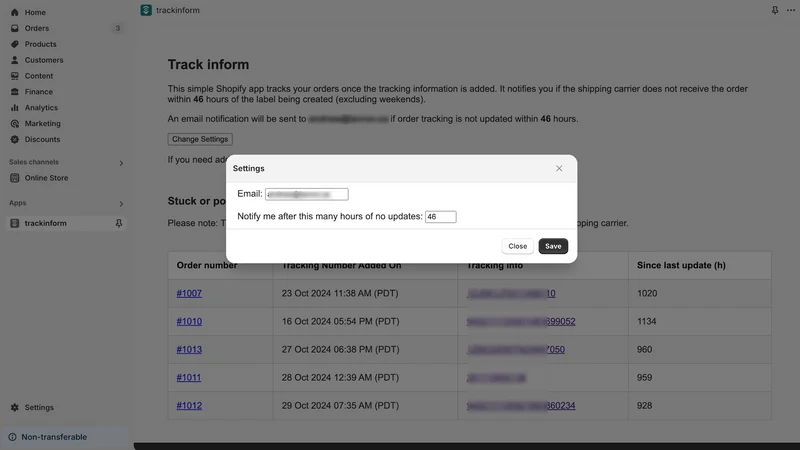Click the Customers person icon
This screenshot has width=800, height=450.
point(15,60)
